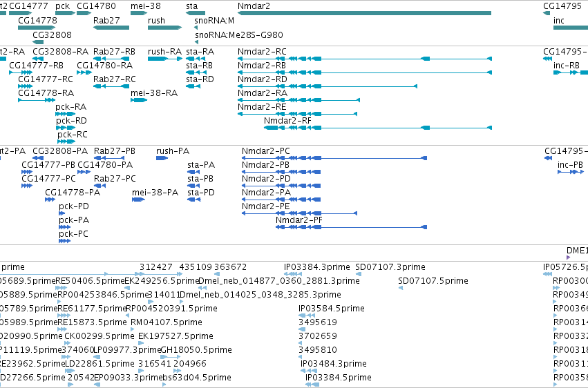Select protein Rab27-PB

(115, 151)
